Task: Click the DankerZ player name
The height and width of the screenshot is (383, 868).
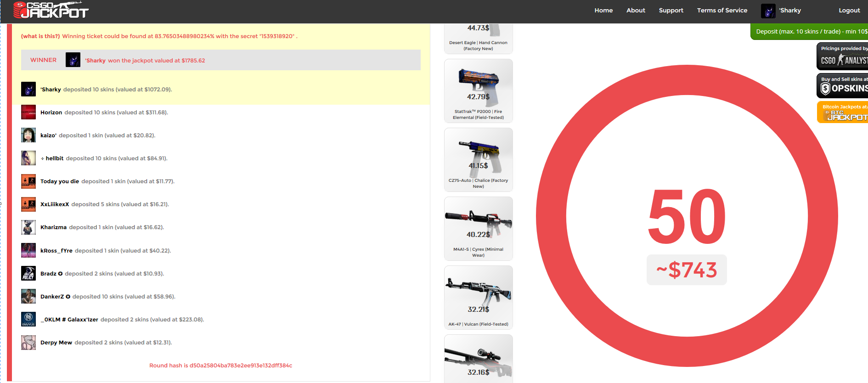Action: coord(55,297)
